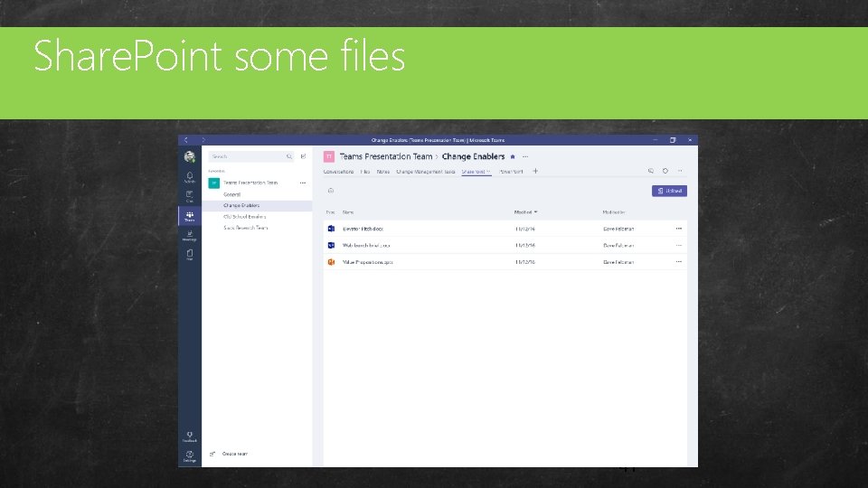Click Dave Feldman in Web launch row
Viewport: 868px width, 488px height.
pos(618,245)
